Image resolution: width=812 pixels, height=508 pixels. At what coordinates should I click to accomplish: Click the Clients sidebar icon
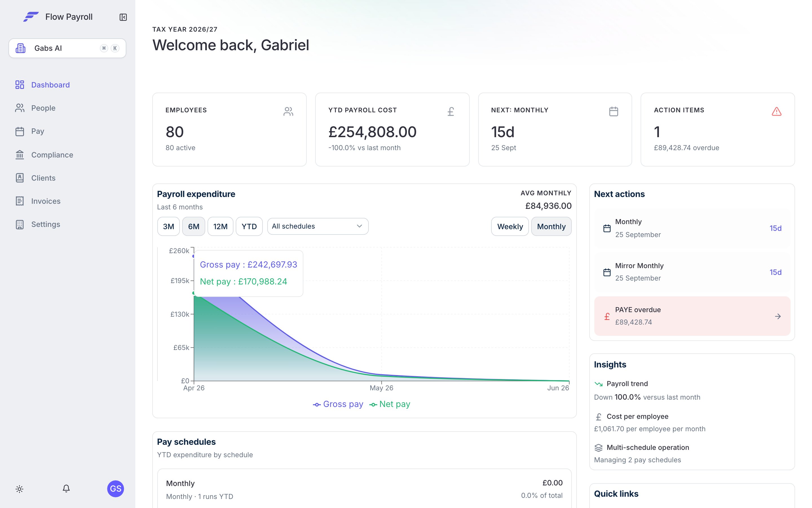[20, 178]
